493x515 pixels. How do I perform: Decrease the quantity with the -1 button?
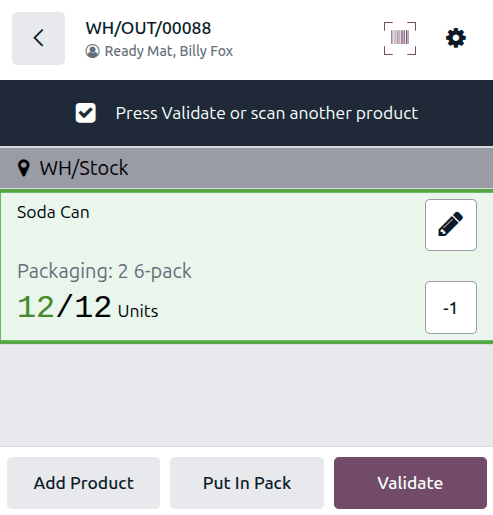(451, 307)
